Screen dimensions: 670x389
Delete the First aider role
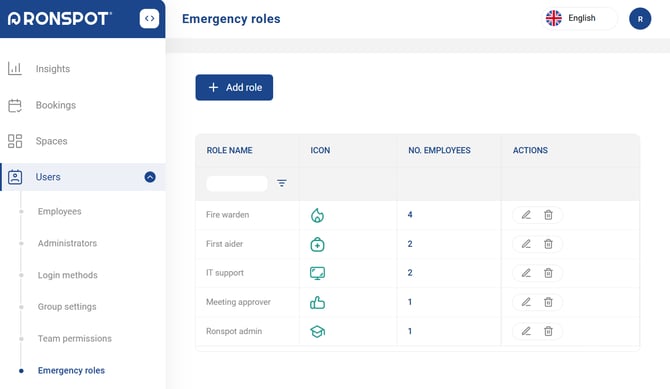tap(548, 244)
